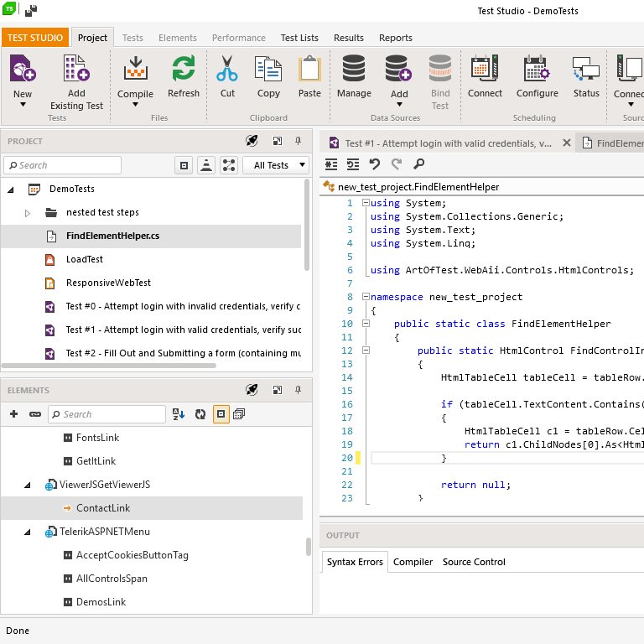
Task: Open Compile dropdown arrow
Action: [136, 105]
